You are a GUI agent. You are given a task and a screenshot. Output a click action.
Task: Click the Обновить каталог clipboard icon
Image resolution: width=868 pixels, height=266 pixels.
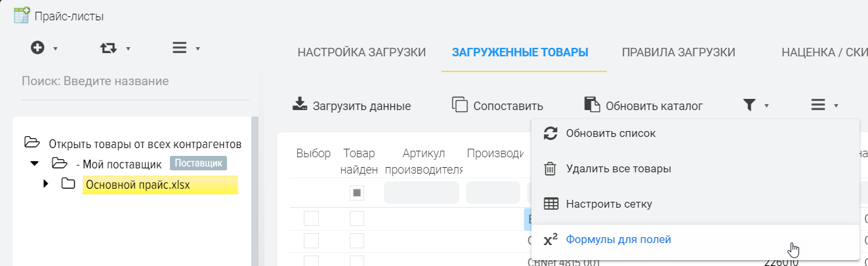pos(592,105)
